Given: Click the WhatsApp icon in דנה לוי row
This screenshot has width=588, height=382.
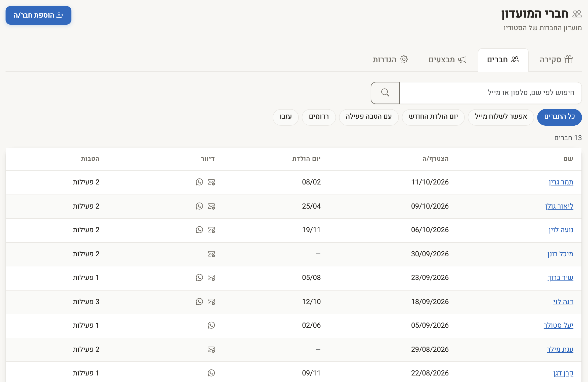Looking at the screenshot, I should [199, 302].
